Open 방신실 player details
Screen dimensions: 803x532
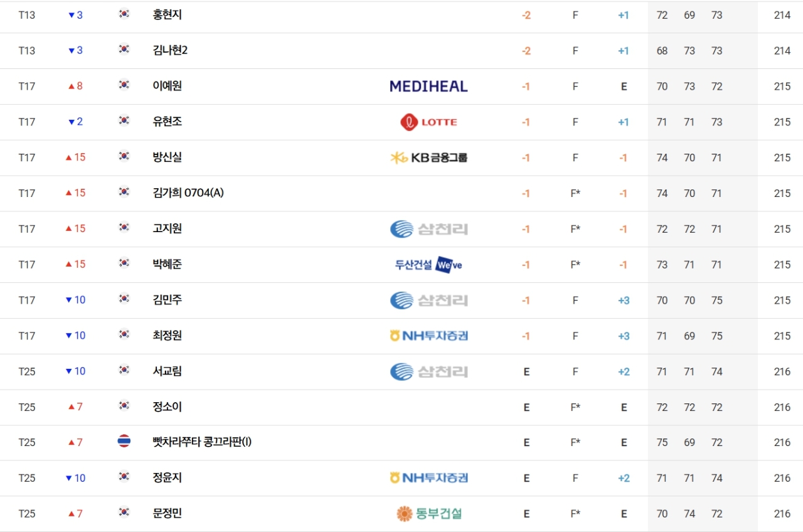[x=167, y=157]
